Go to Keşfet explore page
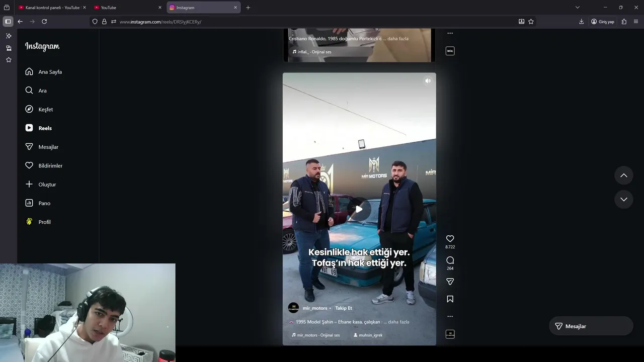Viewport: 644px width, 362px height. pyautogui.click(x=39, y=109)
